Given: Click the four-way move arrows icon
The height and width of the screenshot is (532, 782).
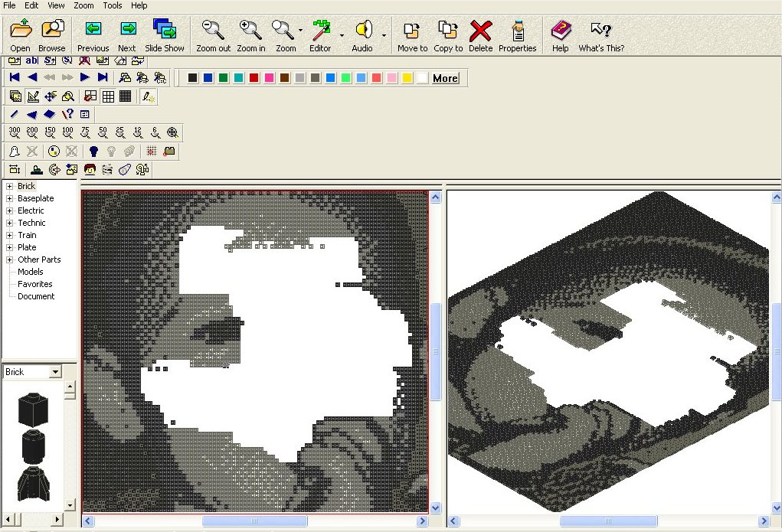Looking at the screenshot, I should point(51,96).
